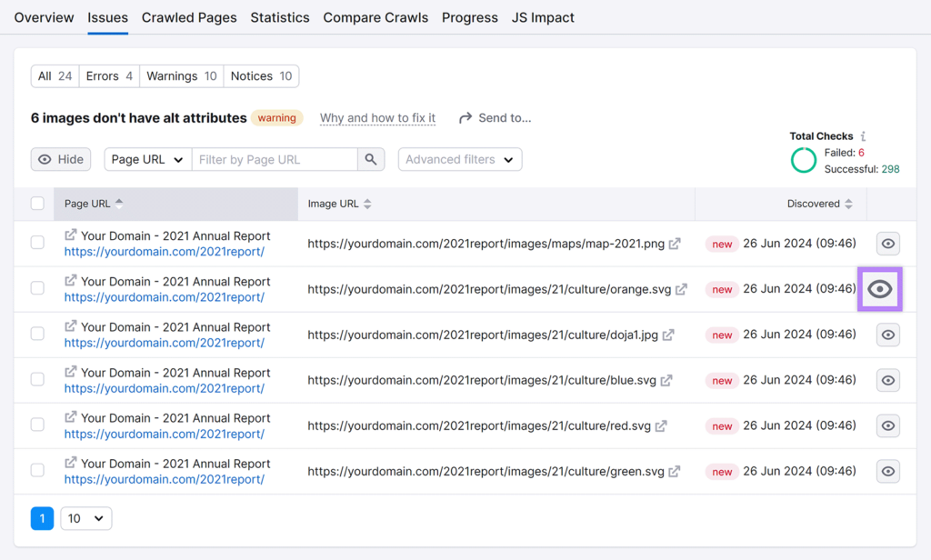Open page URL link in map-2021.png row

(165, 252)
